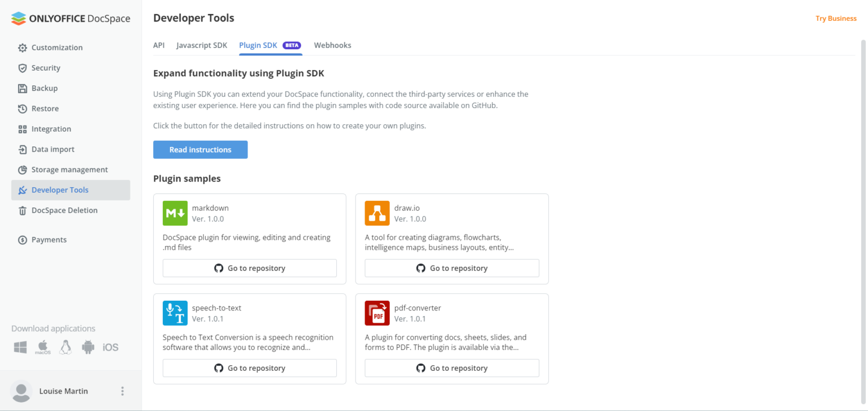The width and height of the screenshot is (868, 411).
Task: Open the options menu next to Louise Martin
Action: 122,391
